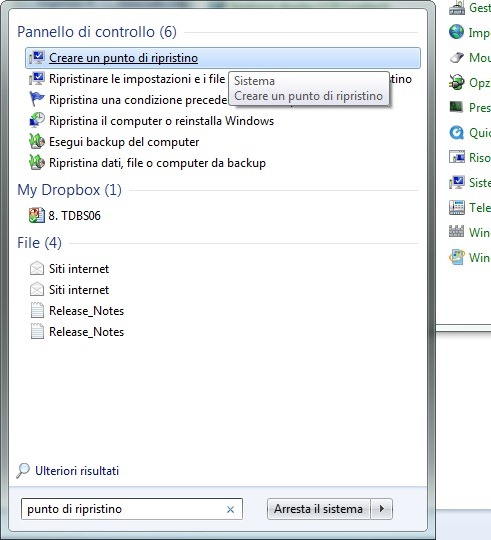Image resolution: width=491 pixels, height=540 pixels.
Task: Open the flag icon beside Ripristina una condizione precedente
Action: (x=36, y=100)
